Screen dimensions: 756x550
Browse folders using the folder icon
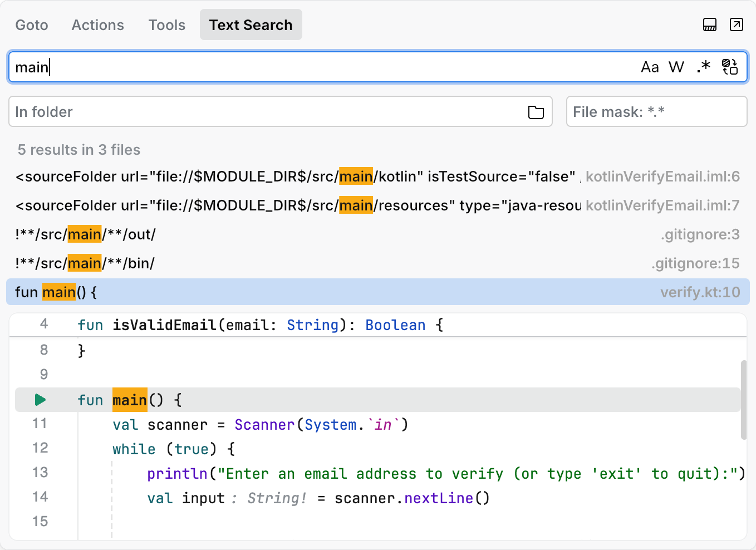pos(536,112)
